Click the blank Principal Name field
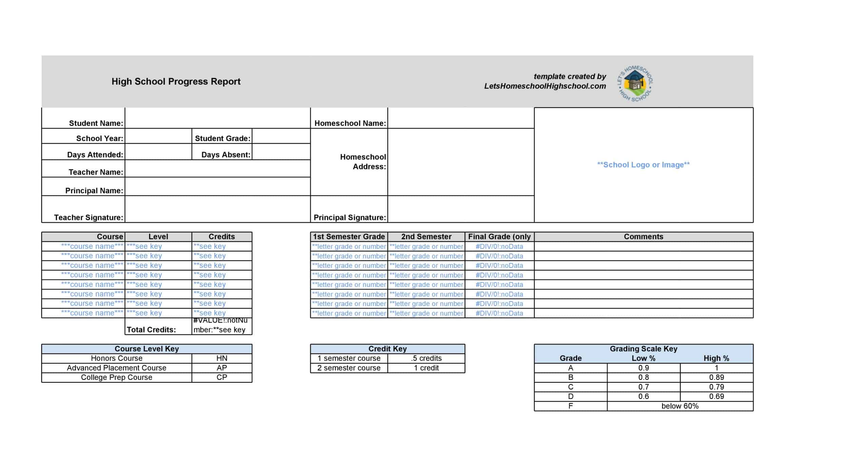868x476 pixels. [217, 187]
